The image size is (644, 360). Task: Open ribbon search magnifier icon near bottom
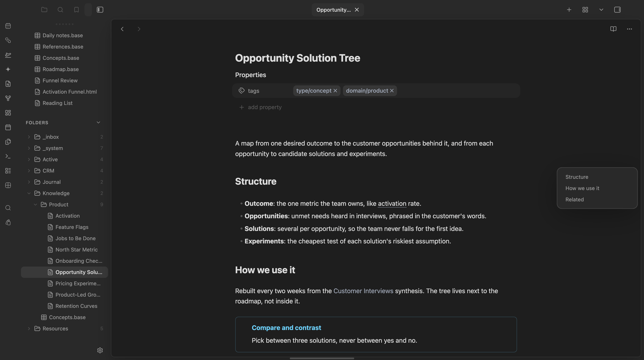8,208
